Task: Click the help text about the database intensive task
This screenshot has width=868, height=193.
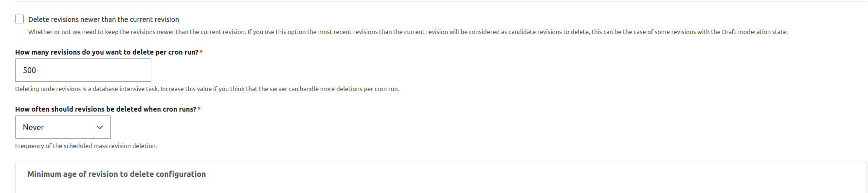Action: 207,89
